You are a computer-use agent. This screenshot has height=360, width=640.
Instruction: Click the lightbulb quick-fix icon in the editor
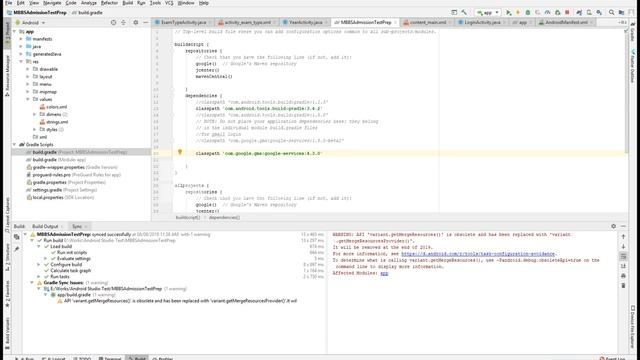pos(180,152)
